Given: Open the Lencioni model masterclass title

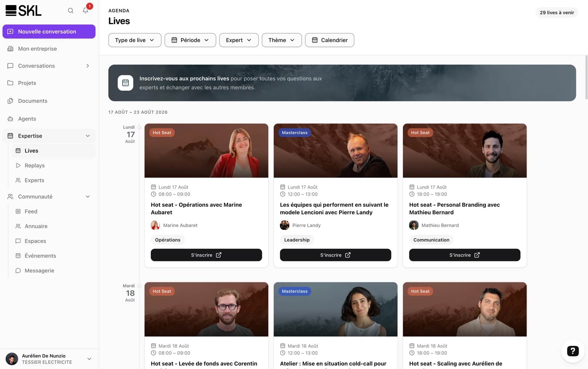Looking at the screenshot, I should [334, 208].
